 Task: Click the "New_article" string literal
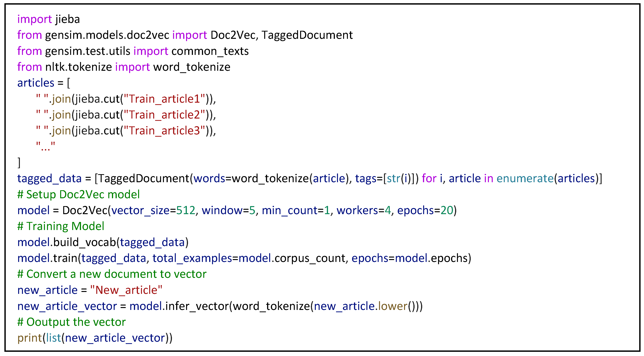(126, 290)
